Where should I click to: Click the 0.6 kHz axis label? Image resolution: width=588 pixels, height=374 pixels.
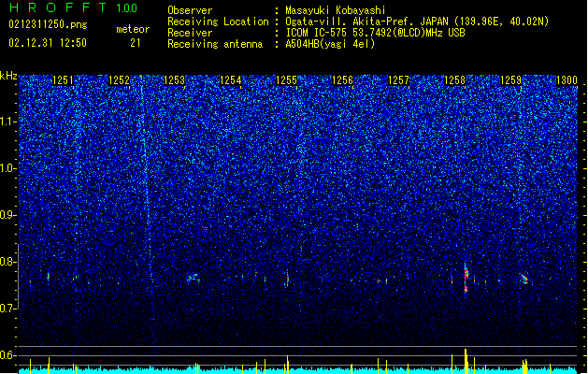pos(8,355)
